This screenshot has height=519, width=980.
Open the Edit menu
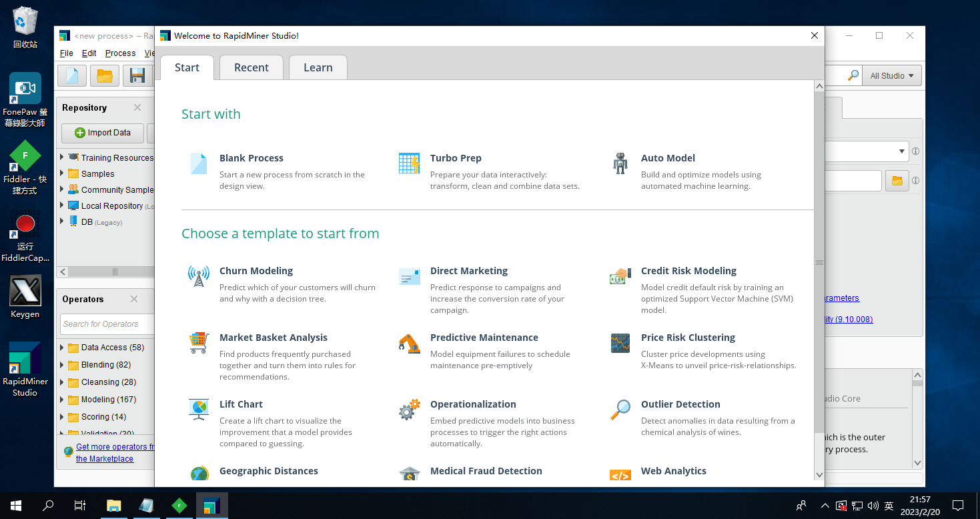coord(89,53)
